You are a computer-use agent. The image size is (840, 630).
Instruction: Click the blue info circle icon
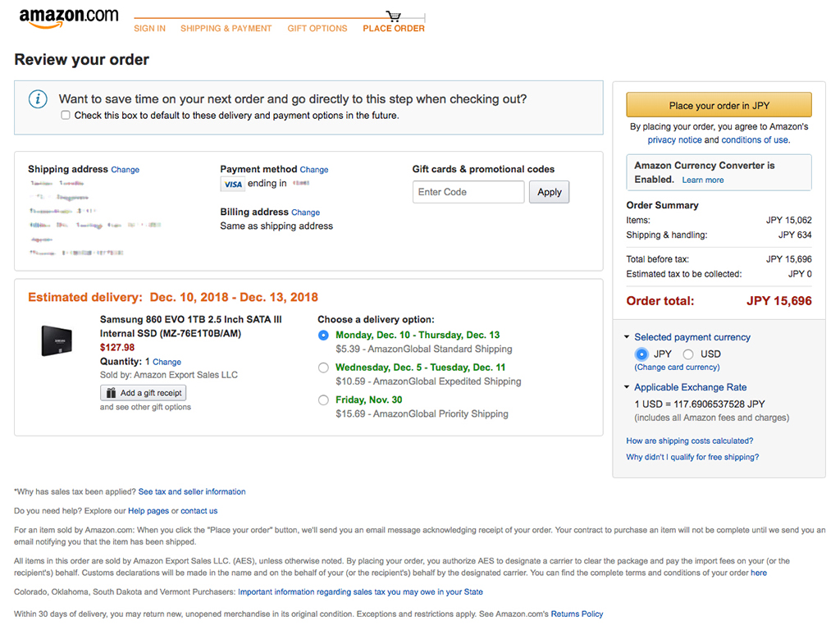(38, 99)
